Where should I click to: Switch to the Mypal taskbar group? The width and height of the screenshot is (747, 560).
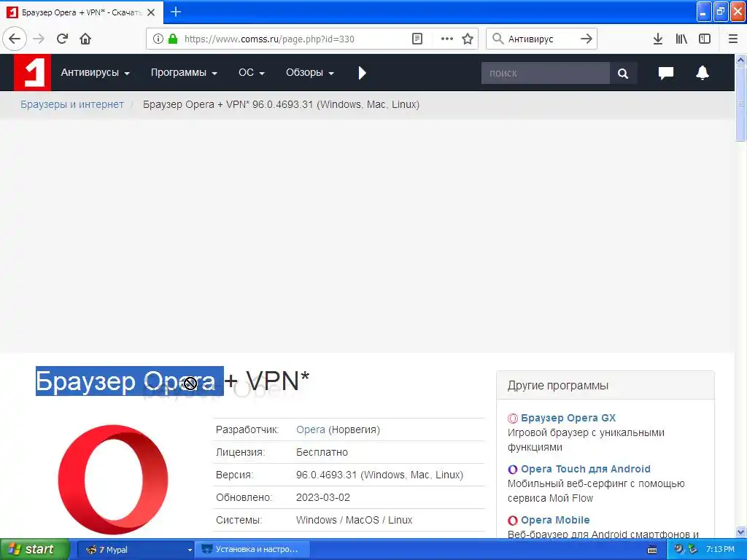coord(135,550)
